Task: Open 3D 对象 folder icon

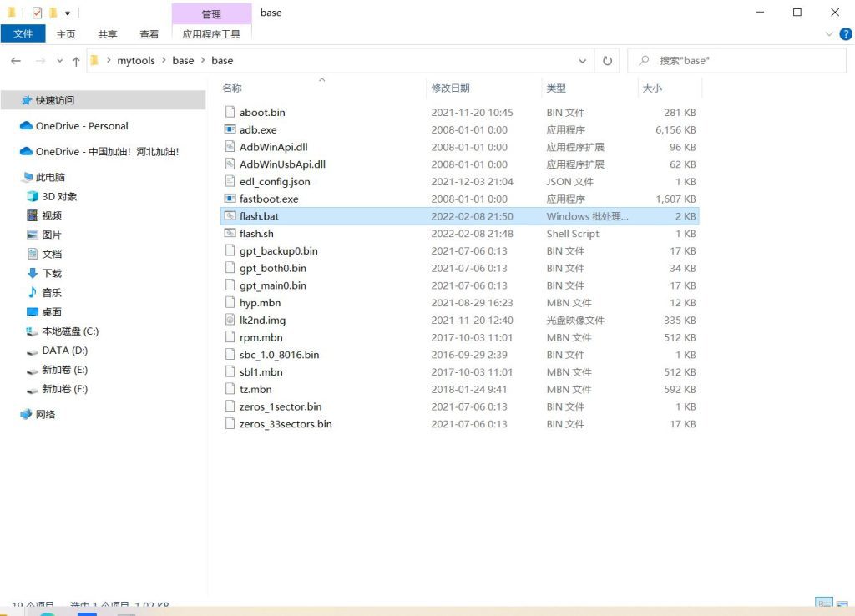Action: 33,196
